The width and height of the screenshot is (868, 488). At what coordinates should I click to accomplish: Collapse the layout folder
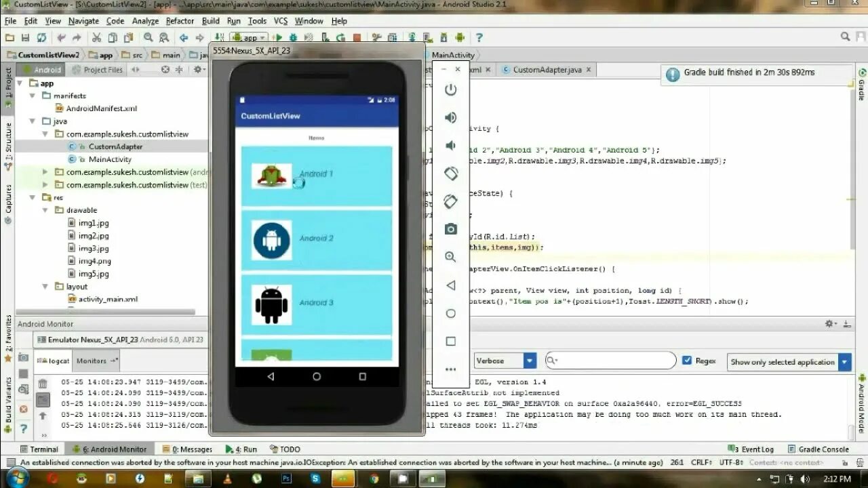tap(45, 287)
